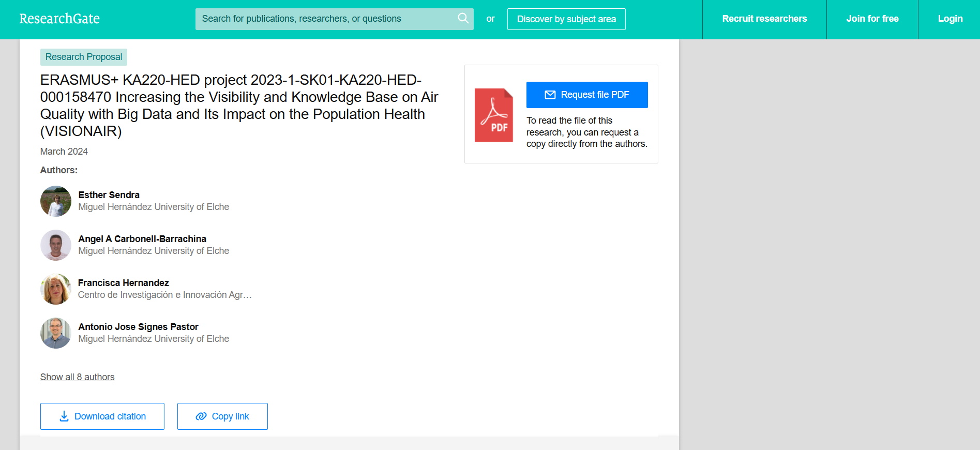Screen dimensions: 980x450
Task: Open Miguel Hernández University under Esther Sendra
Action: pos(154,207)
